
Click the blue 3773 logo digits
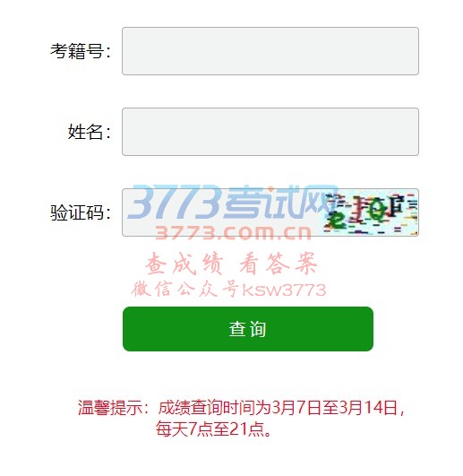tap(175, 202)
